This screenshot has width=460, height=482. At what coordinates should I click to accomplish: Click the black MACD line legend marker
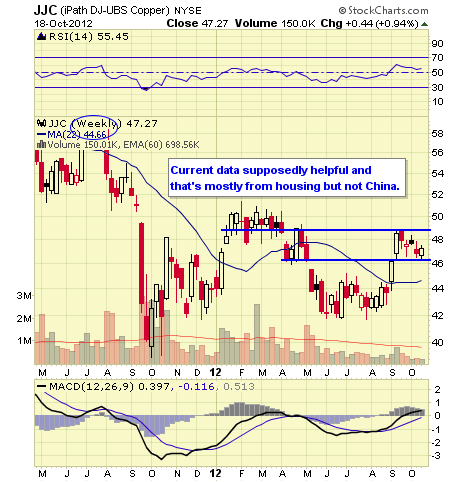tap(41, 387)
